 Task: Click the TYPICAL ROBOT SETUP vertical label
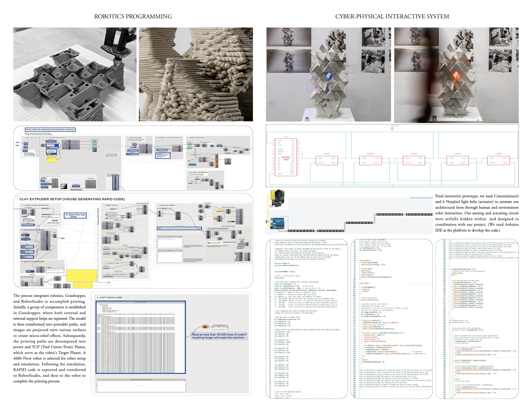tap(98, 216)
